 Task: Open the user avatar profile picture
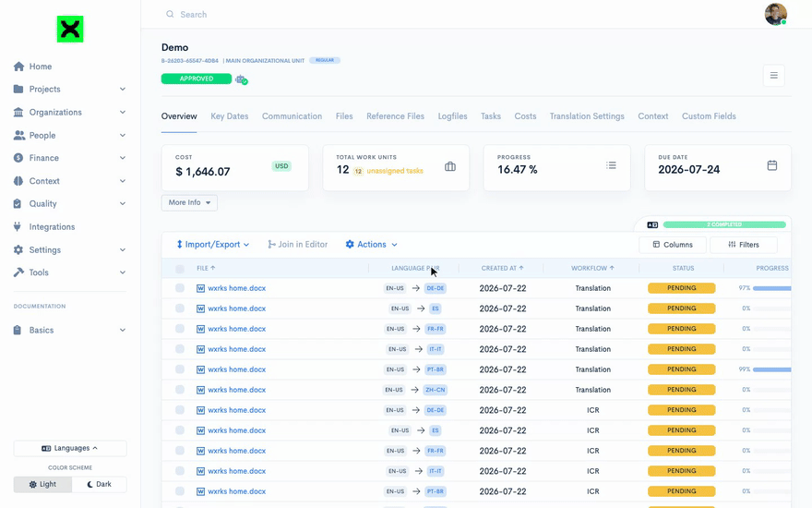[776, 14]
